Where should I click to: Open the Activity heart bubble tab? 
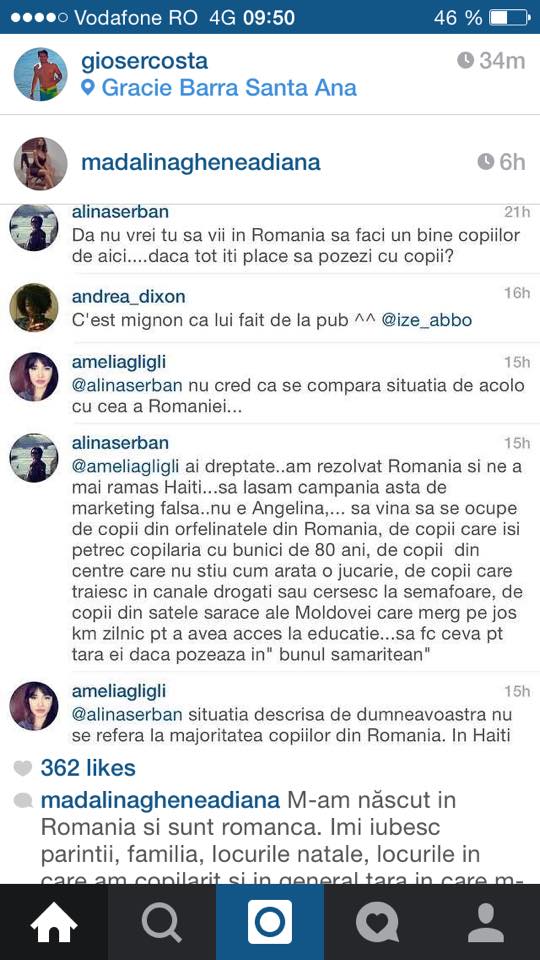[378, 922]
